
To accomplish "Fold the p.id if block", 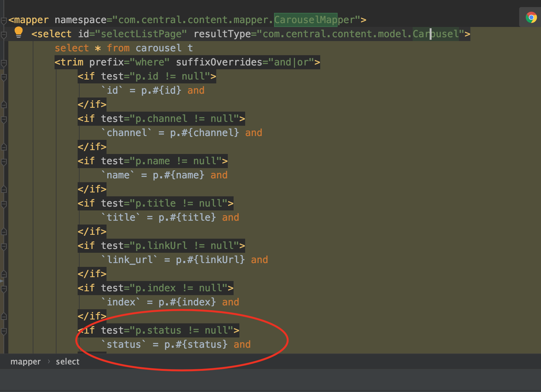I will point(4,77).
